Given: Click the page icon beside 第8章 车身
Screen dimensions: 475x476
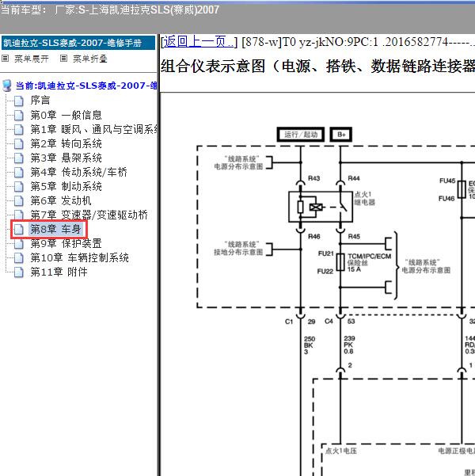Looking at the screenshot, I should (x=19, y=230).
